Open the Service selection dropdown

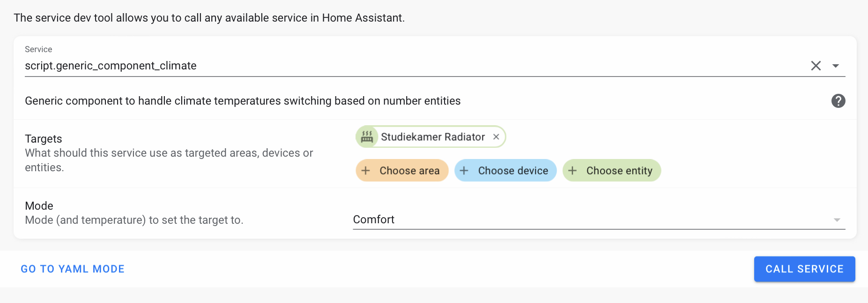pyautogui.click(x=837, y=66)
